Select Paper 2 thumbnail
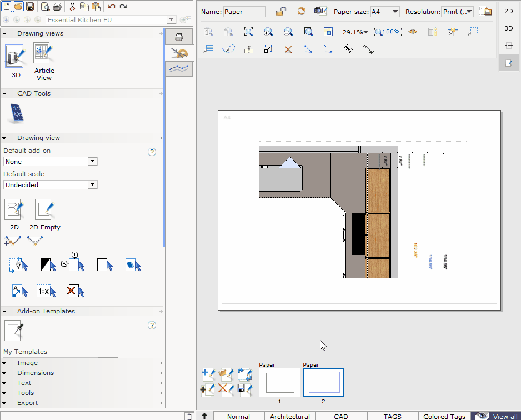Image resolution: width=521 pixels, height=420 pixels. point(323,382)
